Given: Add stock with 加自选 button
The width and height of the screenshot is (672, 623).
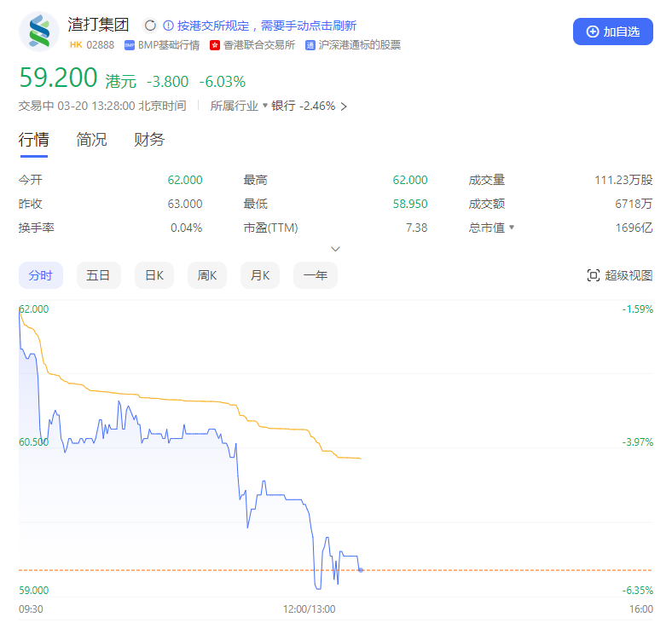Looking at the screenshot, I should point(613,32).
